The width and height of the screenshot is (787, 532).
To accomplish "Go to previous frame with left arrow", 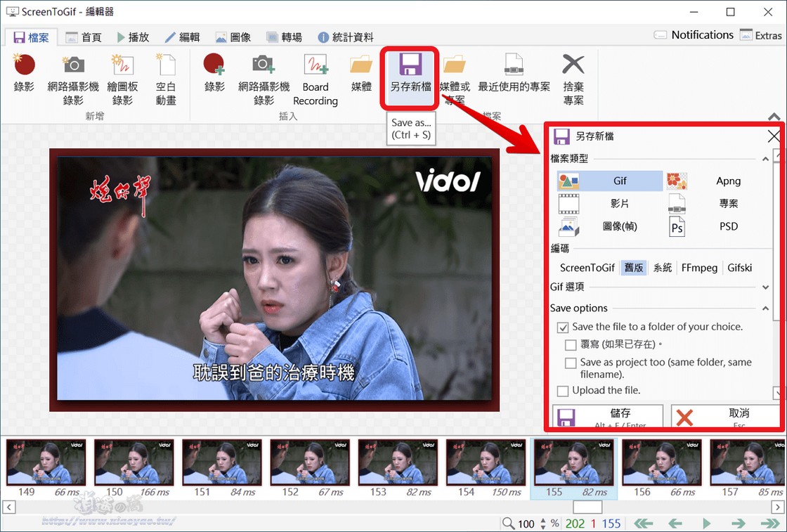I will click(x=675, y=524).
